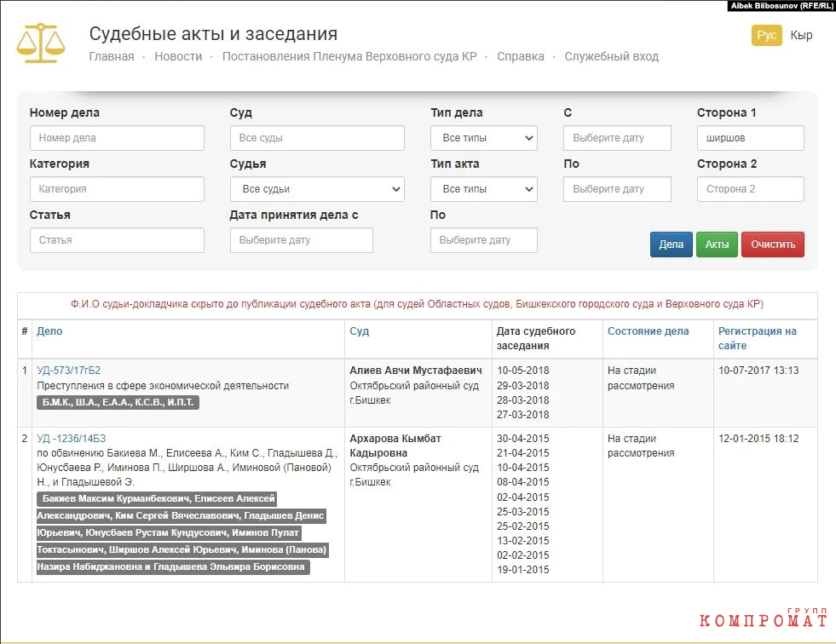Image resolution: width=836 pixels, height=644 pixels.
Task: Select hearing date 30-04-2015
Action: click(x=523, y=439)
